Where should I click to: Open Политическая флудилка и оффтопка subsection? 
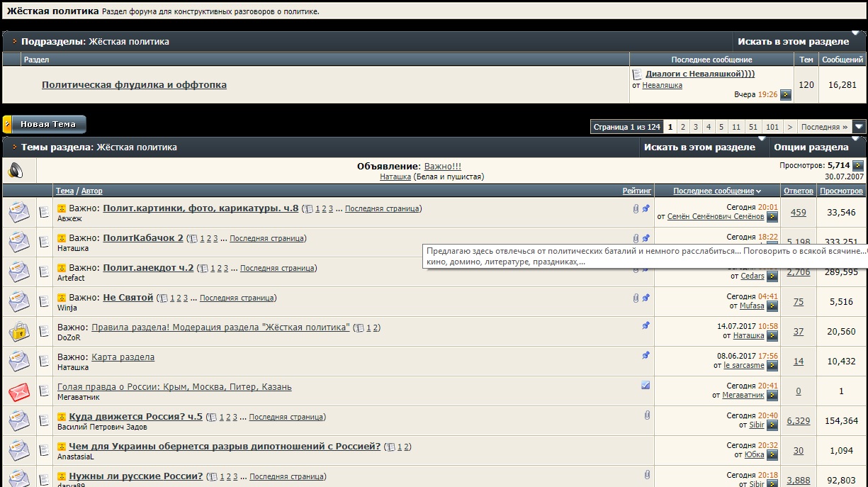click(134, 84)
